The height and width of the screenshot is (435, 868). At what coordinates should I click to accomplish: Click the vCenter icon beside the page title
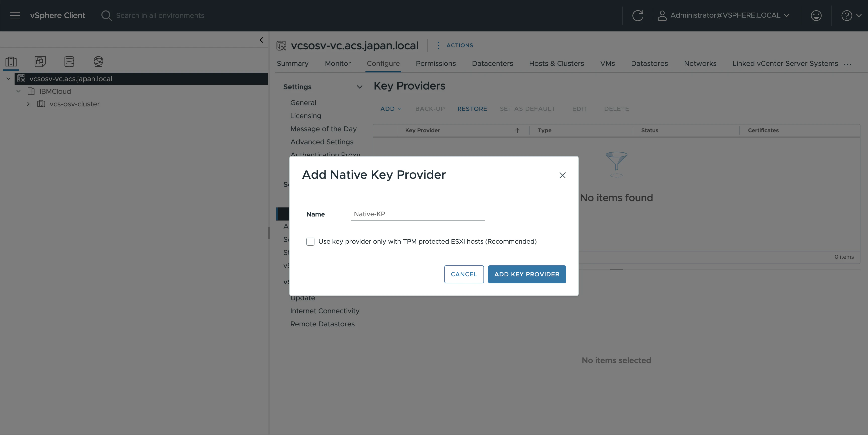pyautogui.click(x=281, y=46)
